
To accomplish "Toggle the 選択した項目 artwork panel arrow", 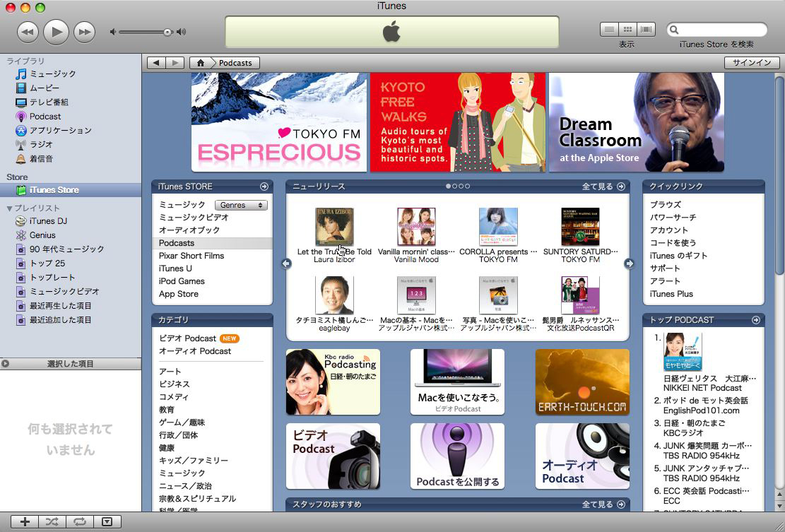I will click(x=5, y=364).
